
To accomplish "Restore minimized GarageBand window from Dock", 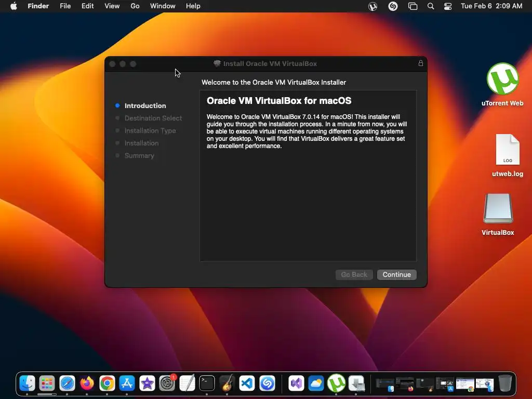I will tap(425, 384).
